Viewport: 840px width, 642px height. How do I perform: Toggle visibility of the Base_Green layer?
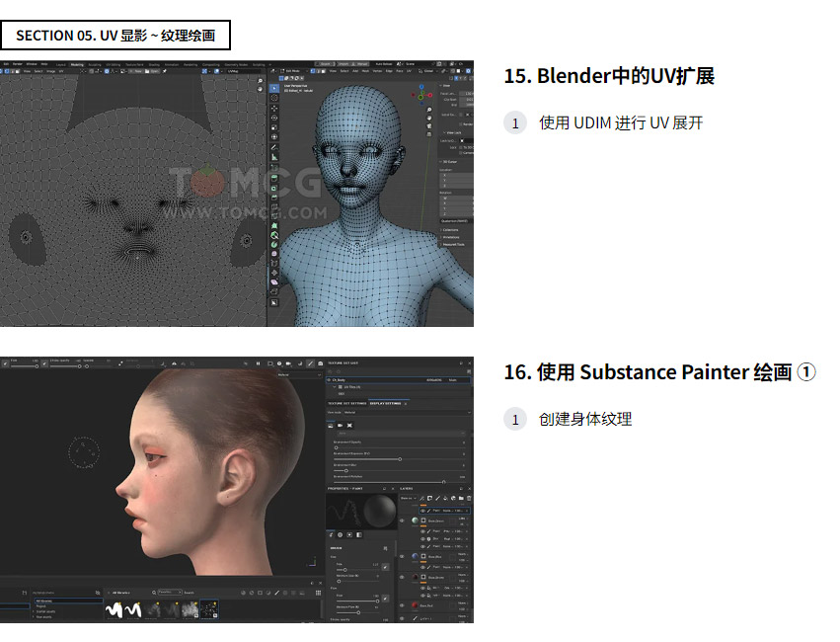coord(402,521)
